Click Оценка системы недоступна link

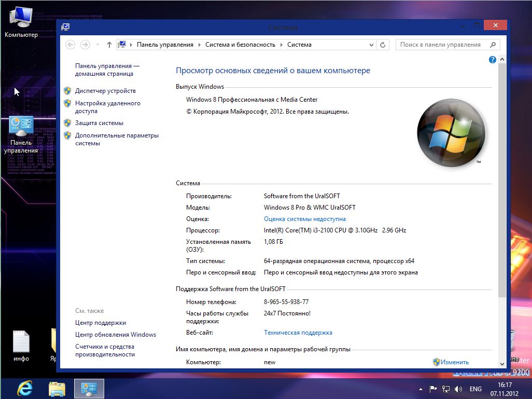tap(304, 219)
